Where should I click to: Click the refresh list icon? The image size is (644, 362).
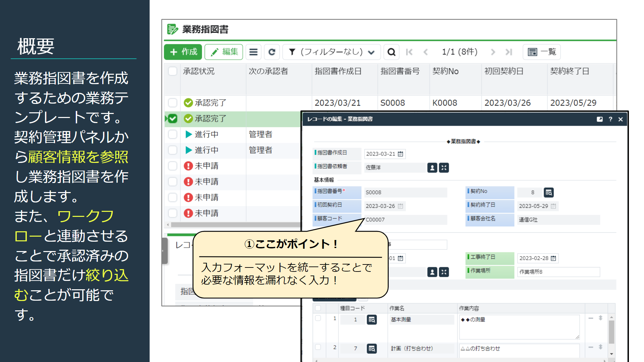[272, 52]
